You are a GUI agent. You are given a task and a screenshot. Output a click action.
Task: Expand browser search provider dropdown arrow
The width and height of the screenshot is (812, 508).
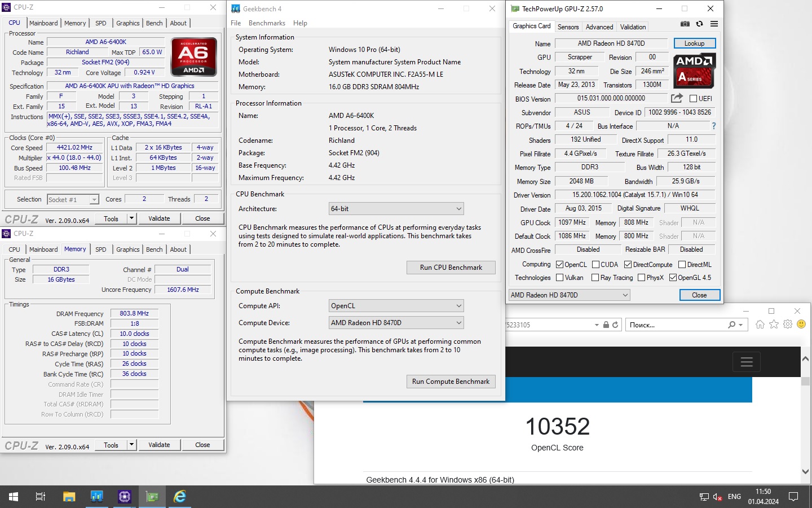[x=740, y=325]
